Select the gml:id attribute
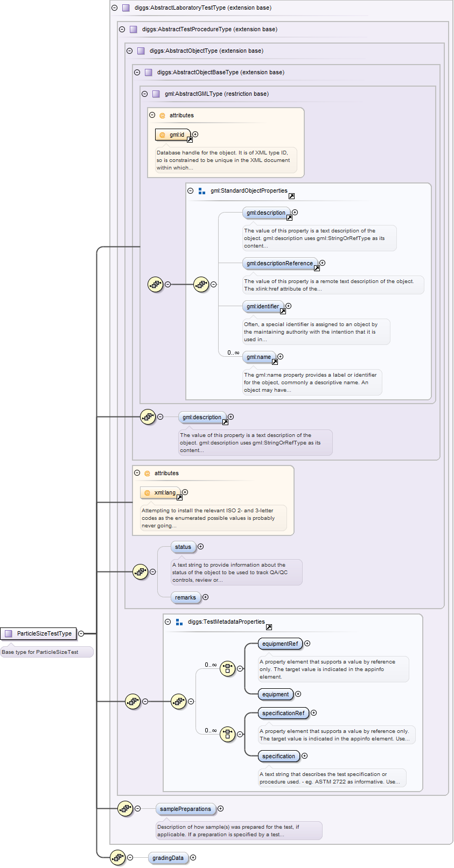The height and width of the screenshot is (868, 454). click(173, 135)
